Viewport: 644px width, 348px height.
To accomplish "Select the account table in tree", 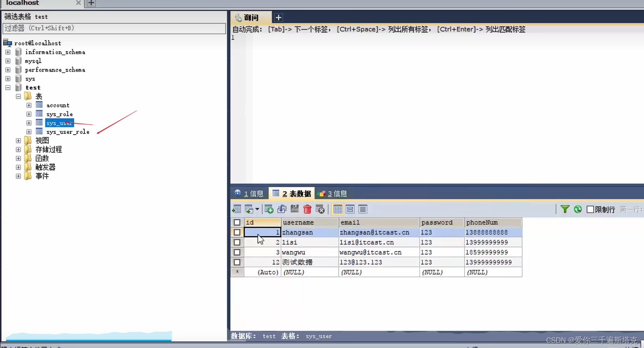I will 58,105.
